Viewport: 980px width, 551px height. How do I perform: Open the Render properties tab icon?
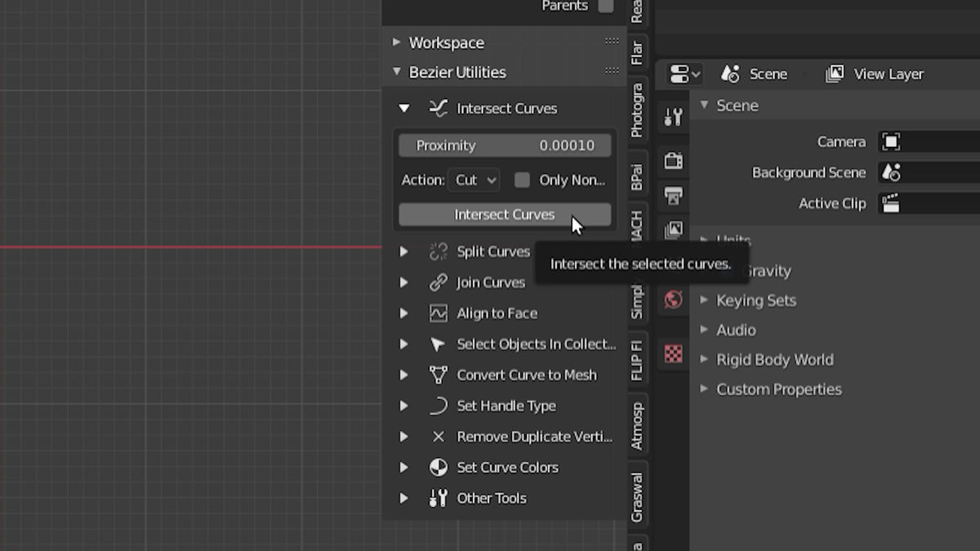pos(673,161)
